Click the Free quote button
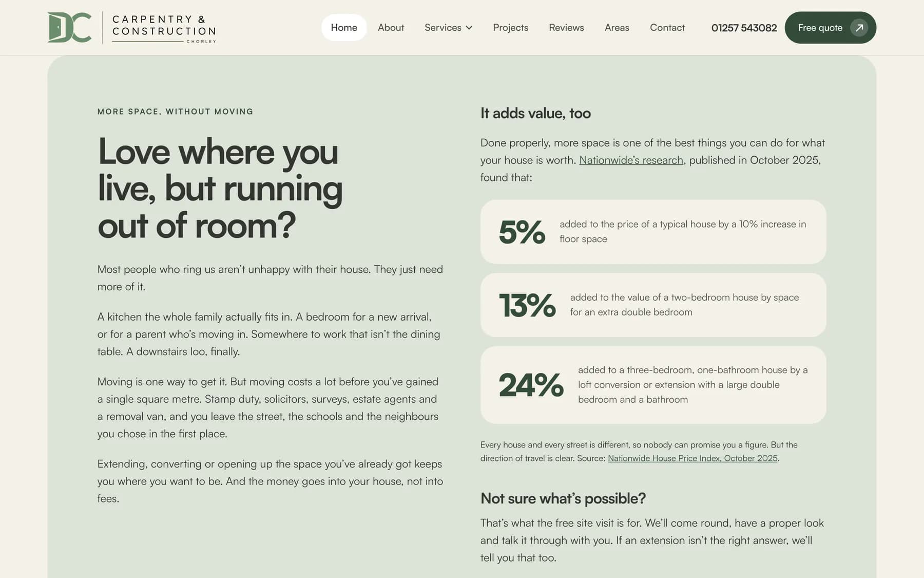 coord(830,28)
